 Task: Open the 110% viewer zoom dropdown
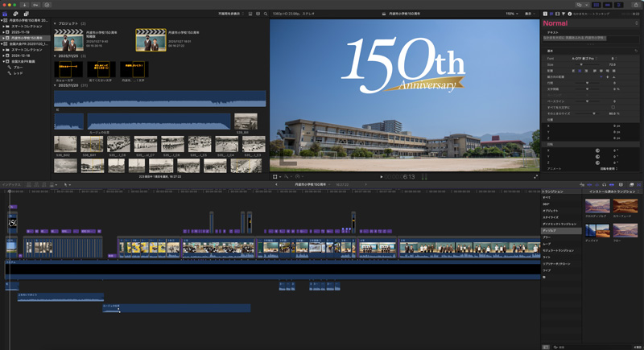coord(511,14)
